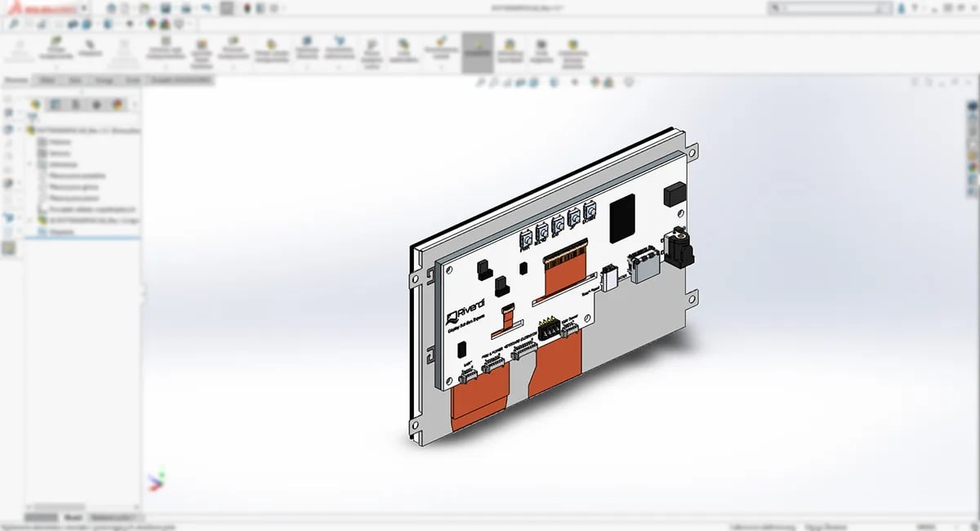The image size is (980, 531).
Task: Open dropdown under Insert Components
Action: [x=57, y=67]
